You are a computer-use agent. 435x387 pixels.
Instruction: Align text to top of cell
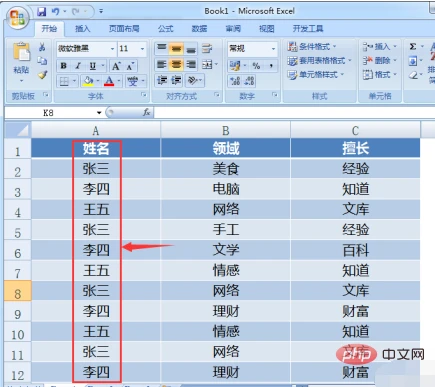coord(162,49)
